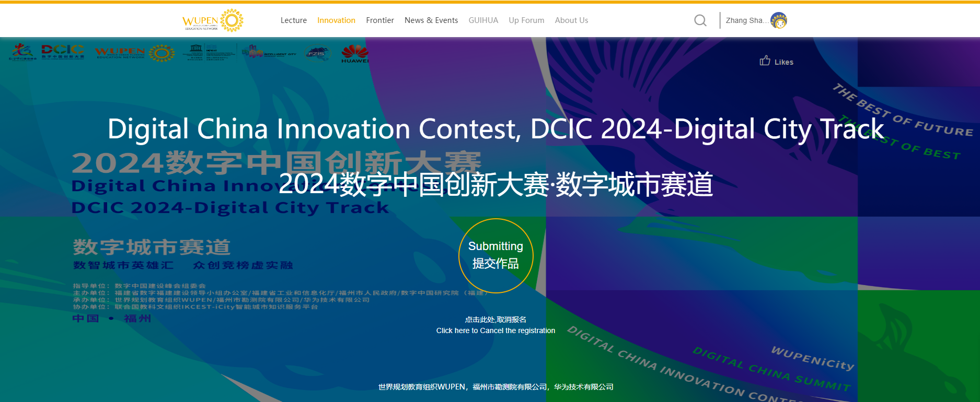The image size is (980, 402).
Task: Open Up Forum from navigation
Action: [x=526, y=20]
